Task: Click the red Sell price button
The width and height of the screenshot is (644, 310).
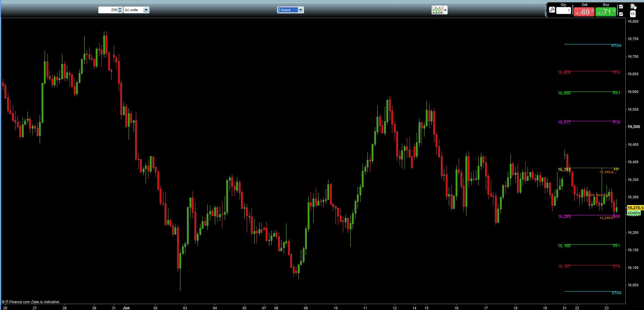Action: pyautogui.click(x=584, y=12)
